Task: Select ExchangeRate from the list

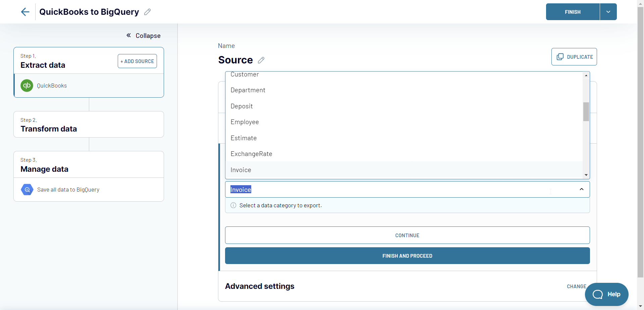Action: 404,154
